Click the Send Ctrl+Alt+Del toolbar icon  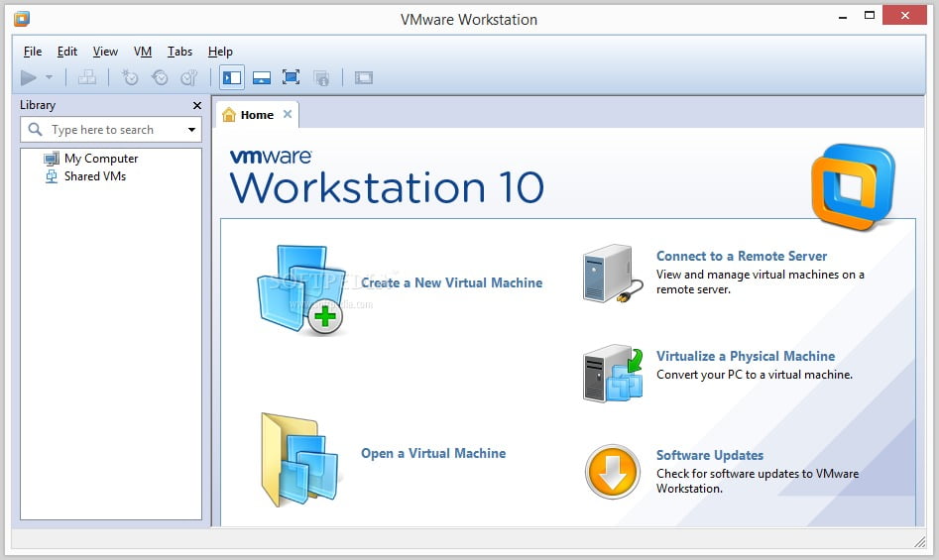click(87, 77)
